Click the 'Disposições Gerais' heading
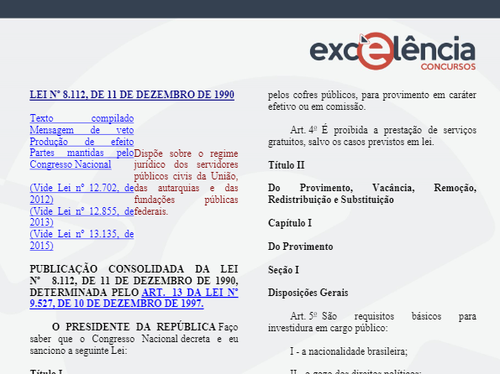Viewport: 500px width, 374px height. pos(308,292)
